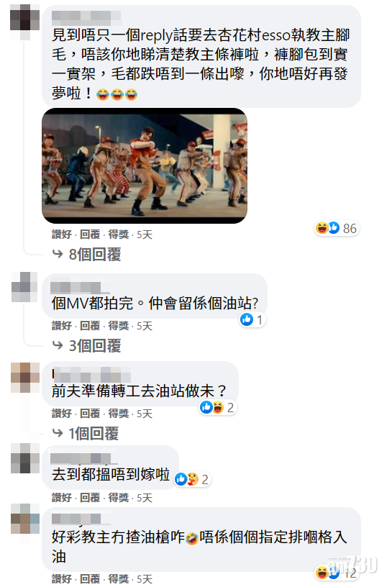This screenshot has width=392, height=587.
Task: Click 5天 timestamp under 前夫 comment
Action: (145, 414)
